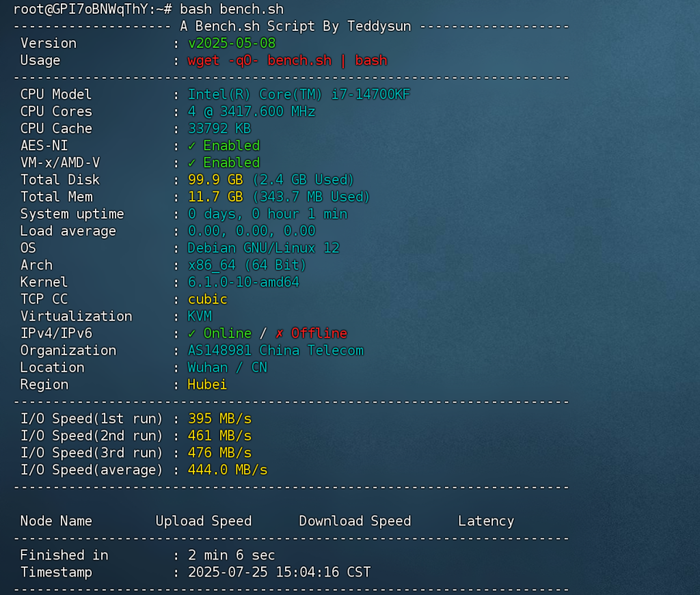Click the 'Download Speed' column header
The height and width of the screenshot is (595, 700).
[x=355, y=521]
